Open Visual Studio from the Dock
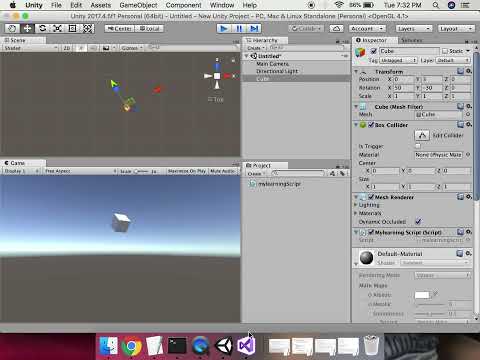The height and width of the screenshot is (360, 480). (246, 346)
